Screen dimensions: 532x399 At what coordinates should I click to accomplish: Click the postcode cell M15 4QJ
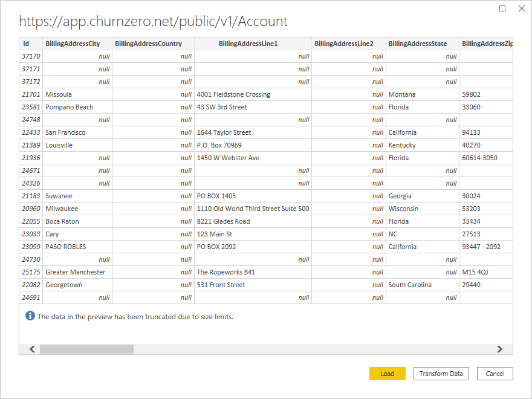[x=486, y=272]
